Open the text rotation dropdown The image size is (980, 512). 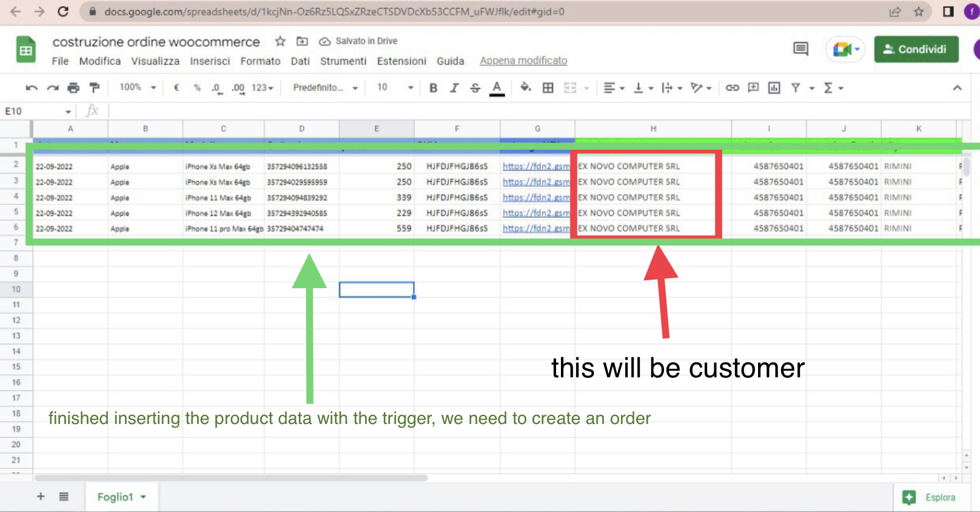tap(701, 88)
